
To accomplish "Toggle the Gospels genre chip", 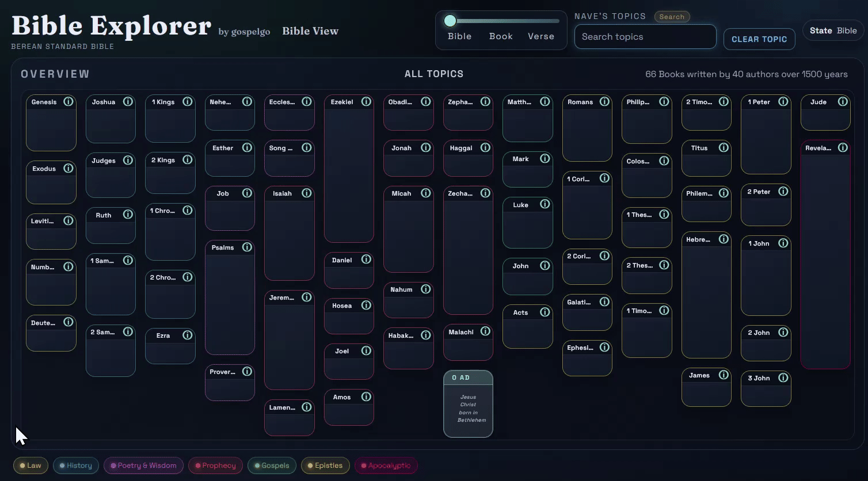I will pos(271,465).
